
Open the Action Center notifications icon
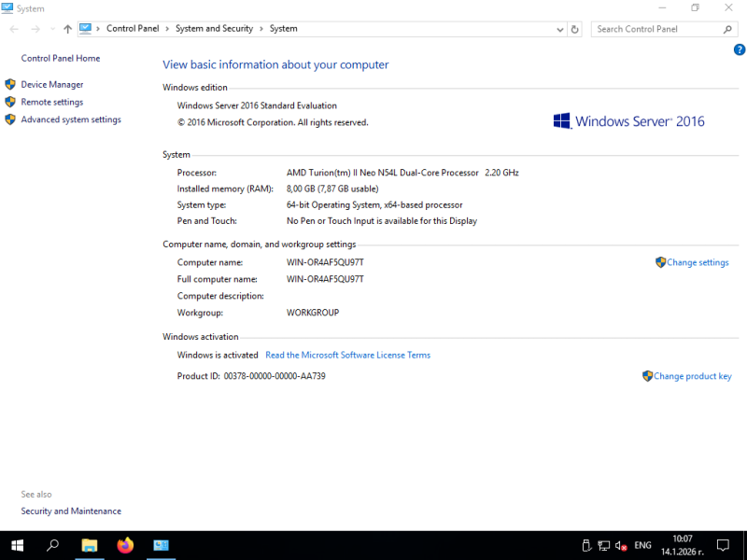click(x=722, y=545)
